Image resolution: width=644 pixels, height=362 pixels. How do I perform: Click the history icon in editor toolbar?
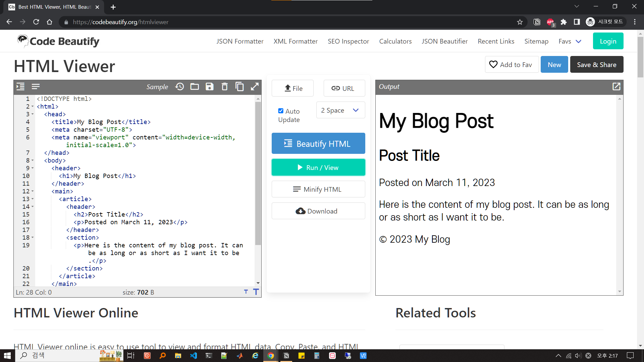pos(179,87)
